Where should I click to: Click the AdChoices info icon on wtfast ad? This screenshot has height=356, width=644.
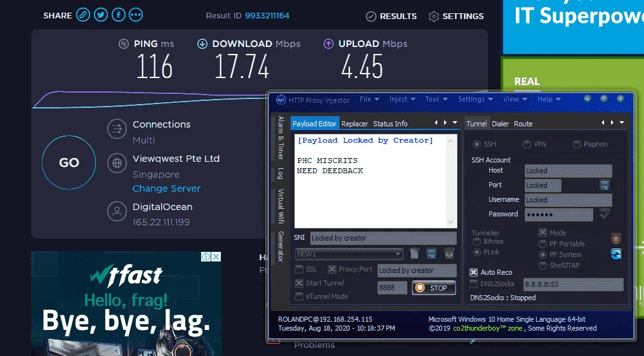tap(206, 256)
